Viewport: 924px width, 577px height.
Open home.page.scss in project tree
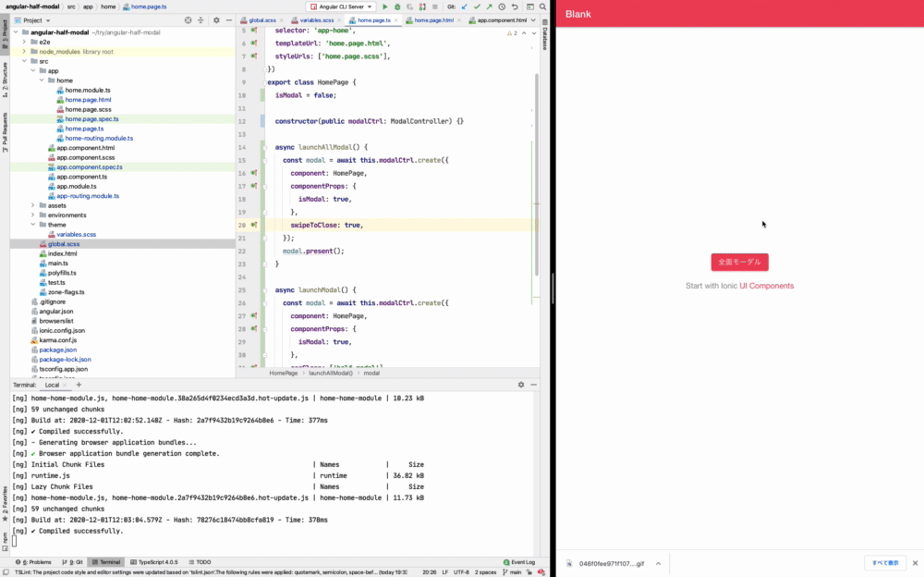(88, 109)
